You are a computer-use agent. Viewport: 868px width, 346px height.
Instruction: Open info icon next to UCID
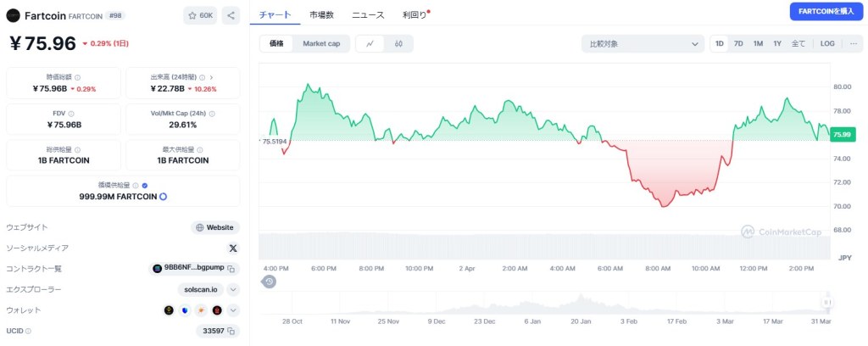(28, 331)
